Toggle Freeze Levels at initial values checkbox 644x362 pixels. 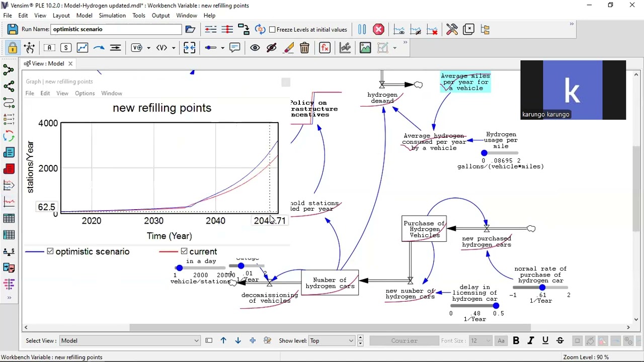click(272, 30)
